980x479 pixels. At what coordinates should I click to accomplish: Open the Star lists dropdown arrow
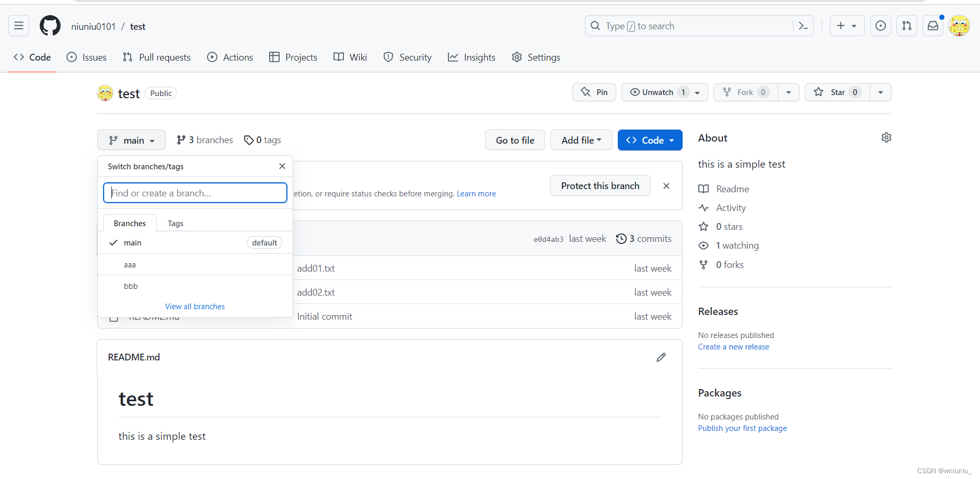pyautogui.click(x=881, y=92)
